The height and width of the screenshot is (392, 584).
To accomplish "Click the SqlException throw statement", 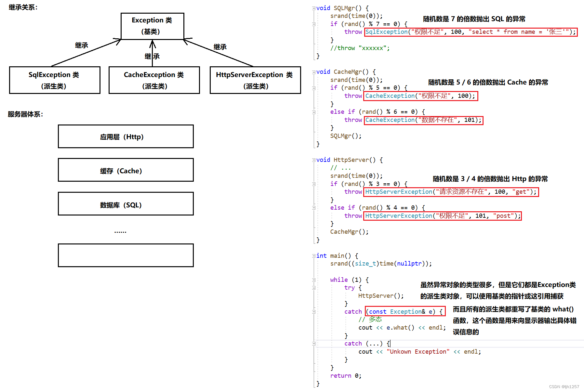I will pyautogui.click(x=471, y=32).
